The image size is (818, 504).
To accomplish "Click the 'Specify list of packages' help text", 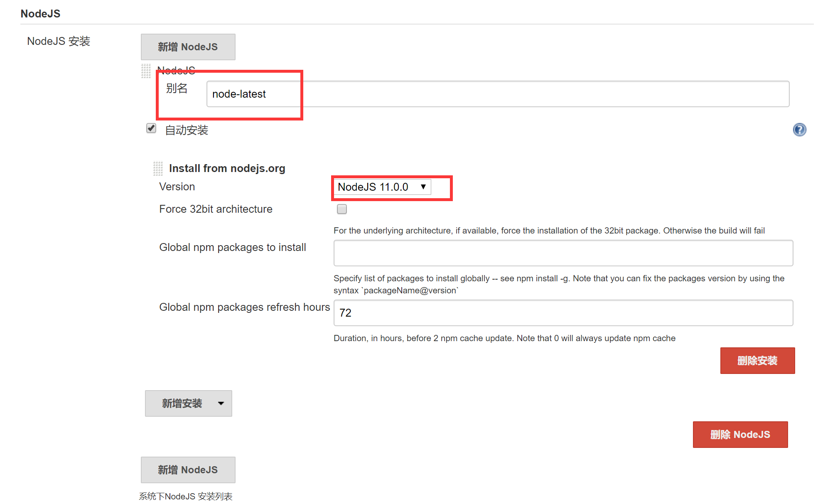I will pos(559,284).
